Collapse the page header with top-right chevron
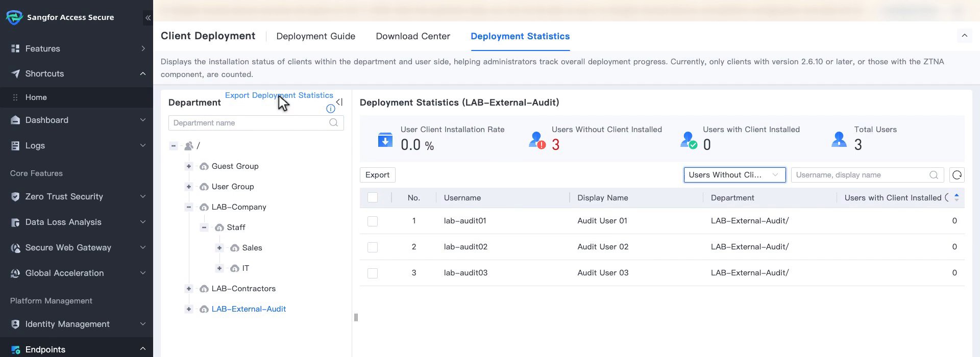 coord(964,36)
